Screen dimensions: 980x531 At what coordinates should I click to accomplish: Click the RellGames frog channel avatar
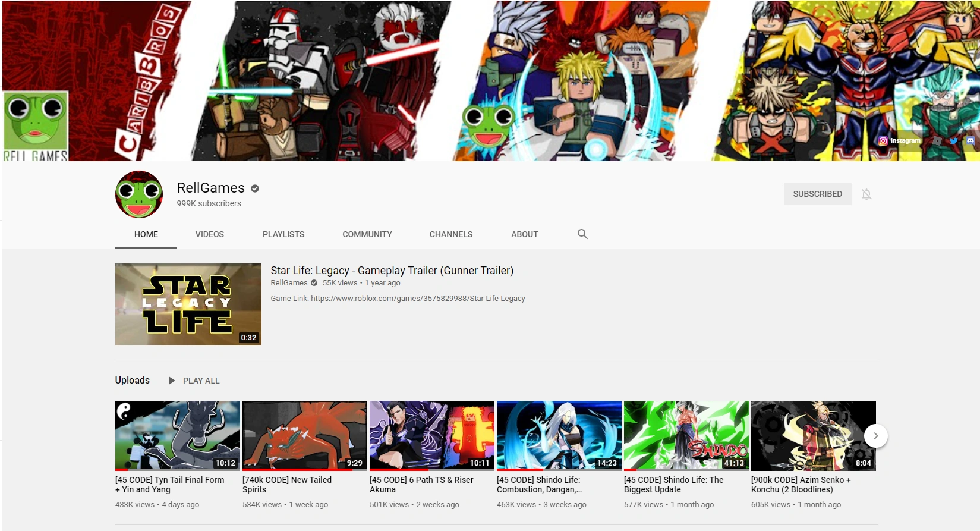pos(139,194)
